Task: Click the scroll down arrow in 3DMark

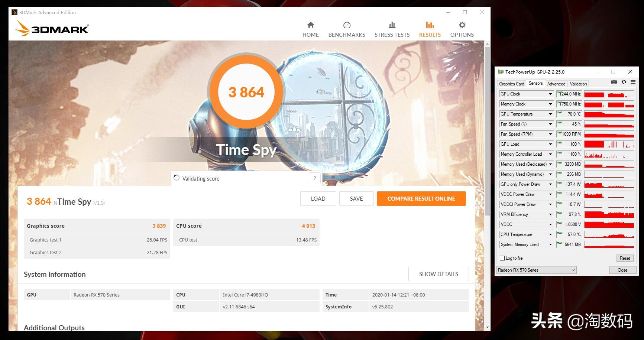Action: [487, 327]
